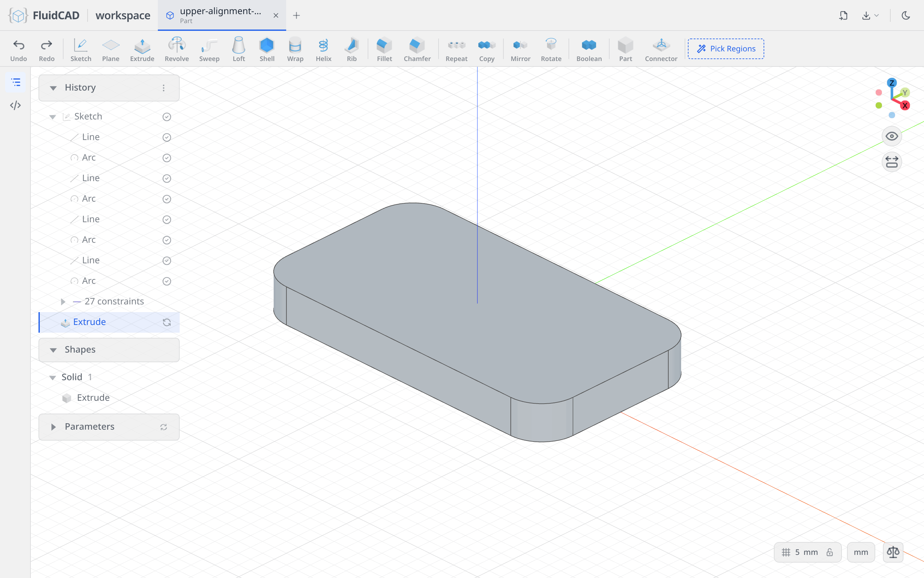Toggle the last Arc's check circle

pyautogui.click(x=167, y=281)
